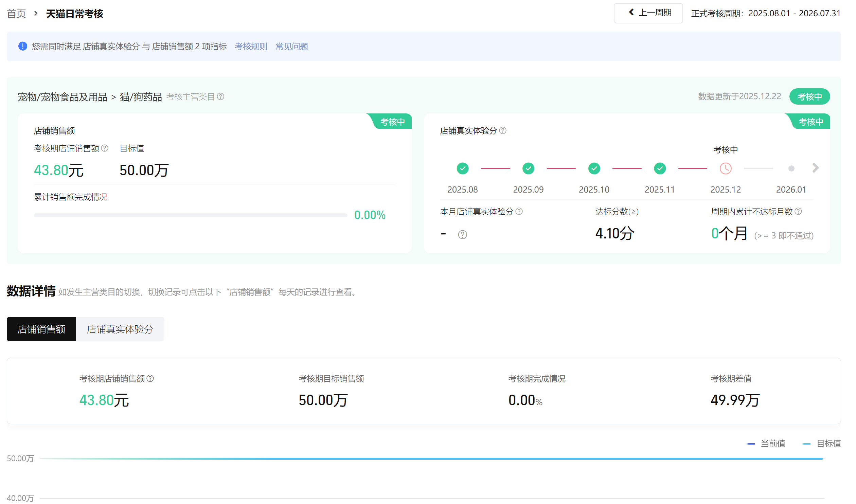Screen dimensions: 856x504
Task: Open the 考核规则 link
Action: coord(251,47)
